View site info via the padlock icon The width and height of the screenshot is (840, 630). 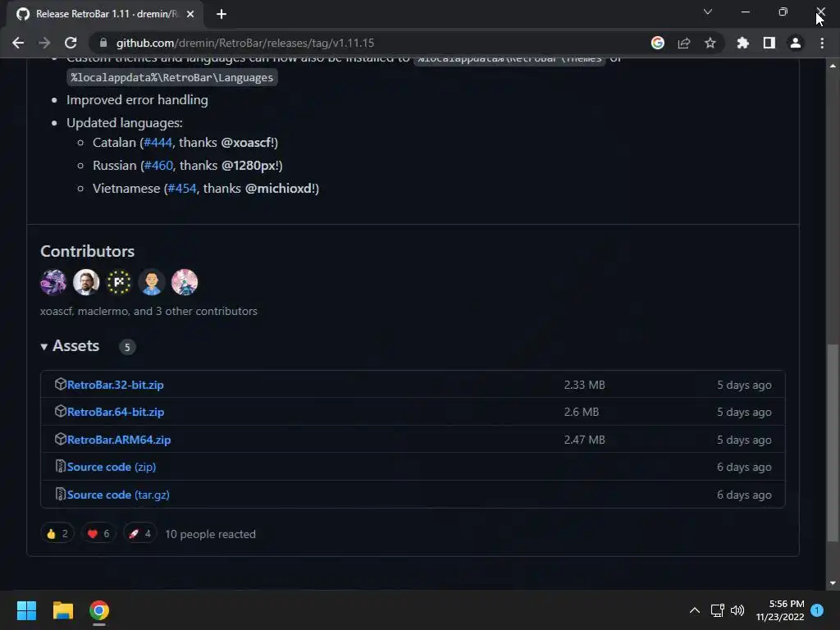103,43
